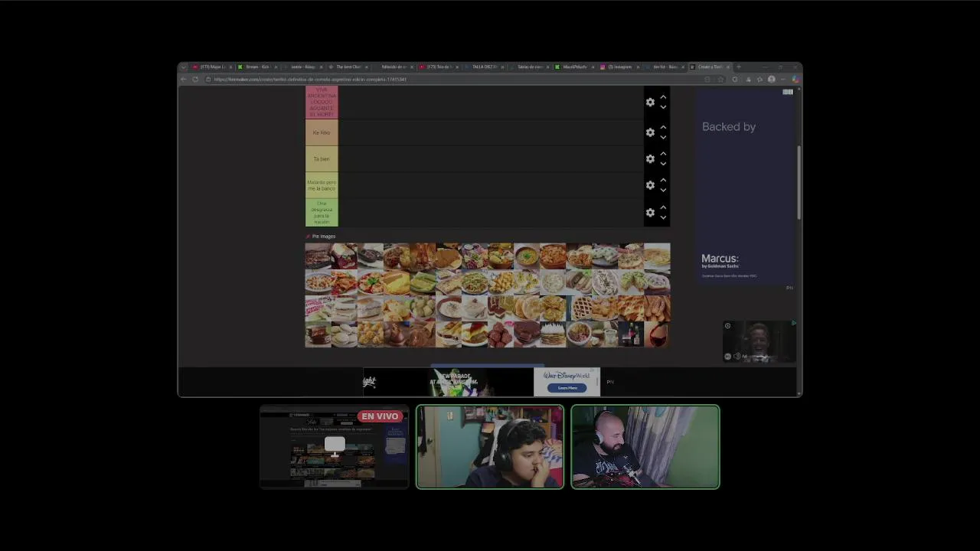980x551 pixels.
Task: Select the wine bottle image
Action: tap(631, 334)
